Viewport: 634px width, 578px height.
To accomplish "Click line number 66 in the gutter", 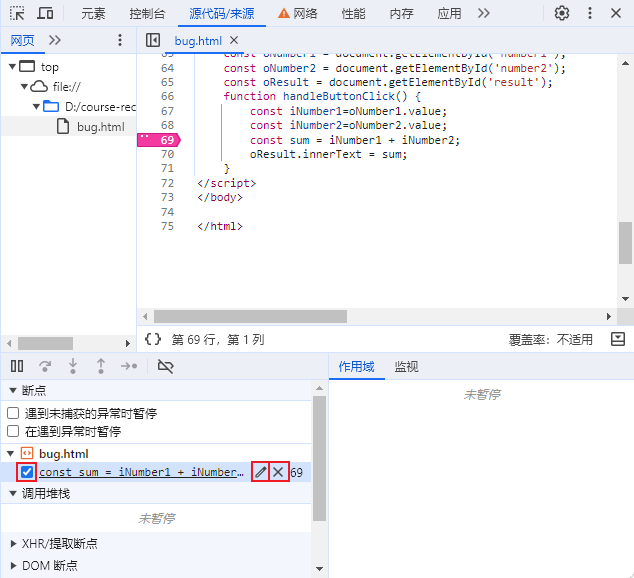I will coord(167,96).
